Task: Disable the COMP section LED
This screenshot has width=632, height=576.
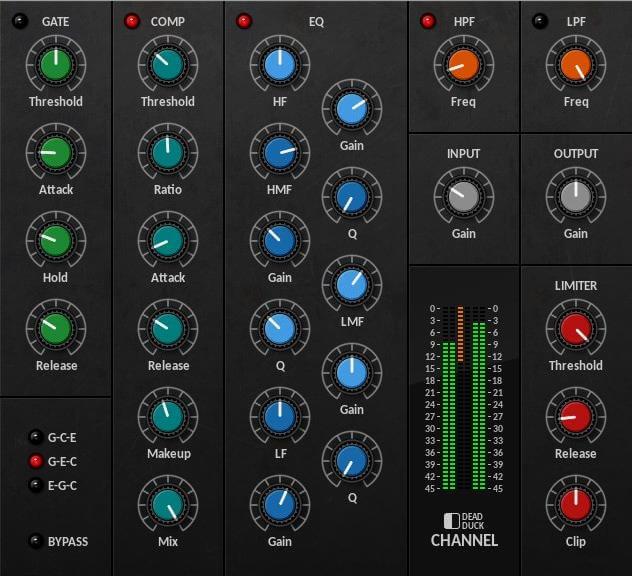Action: point(131,21)
